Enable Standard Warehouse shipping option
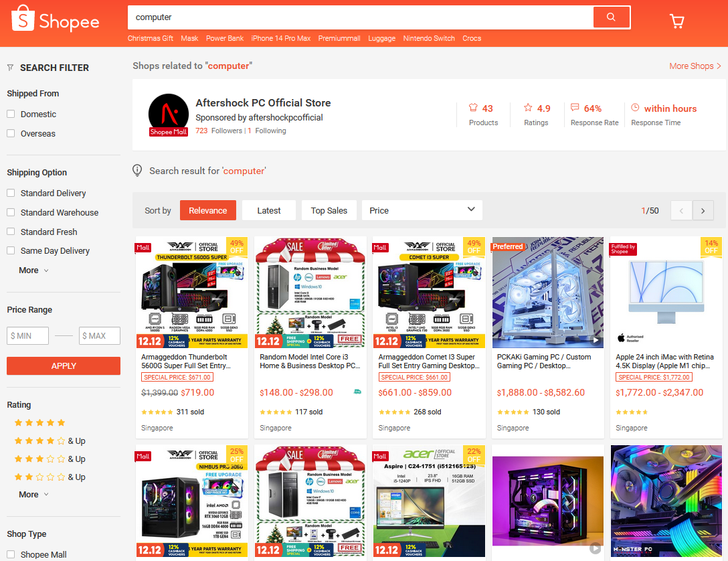The height and width of the screenshot is (561, 728). (x=11, y=212)
